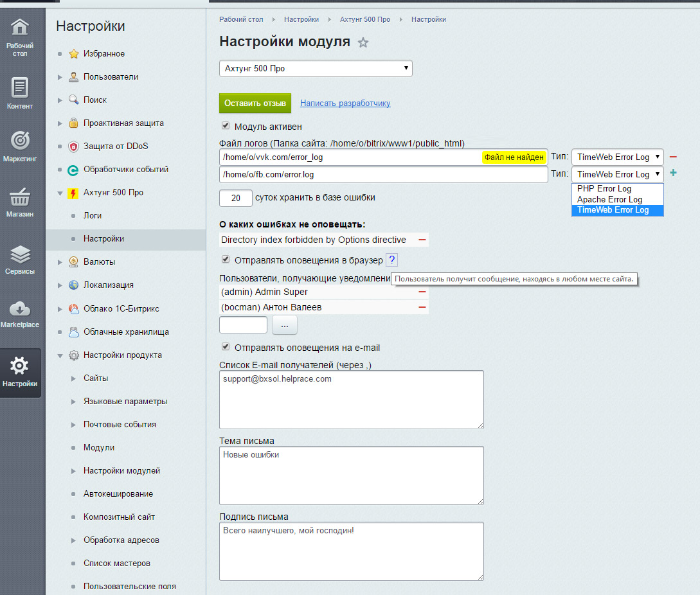Click the question mark help icon near browser notifications
700x595 pixels.
tap(392, 260)
